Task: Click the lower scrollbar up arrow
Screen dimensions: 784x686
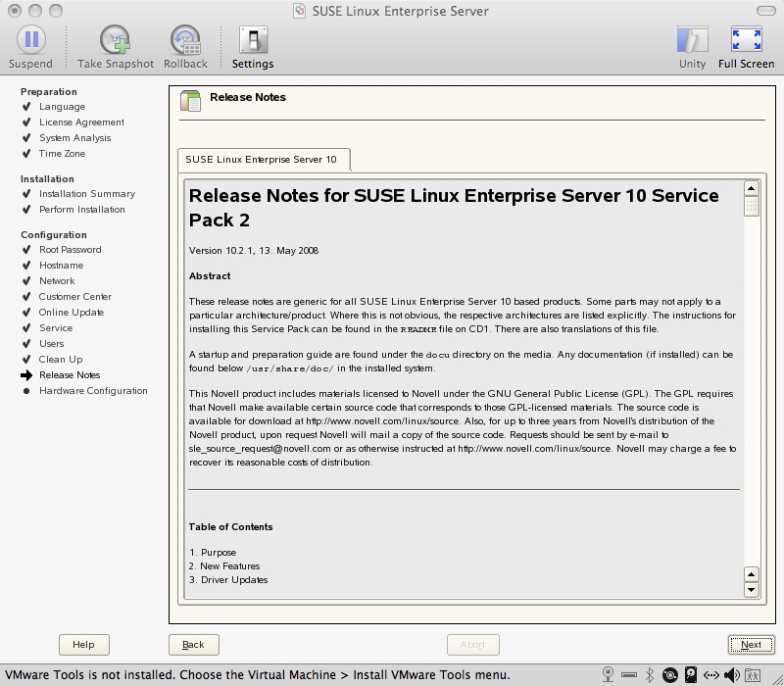Action: tap(751, 574)
